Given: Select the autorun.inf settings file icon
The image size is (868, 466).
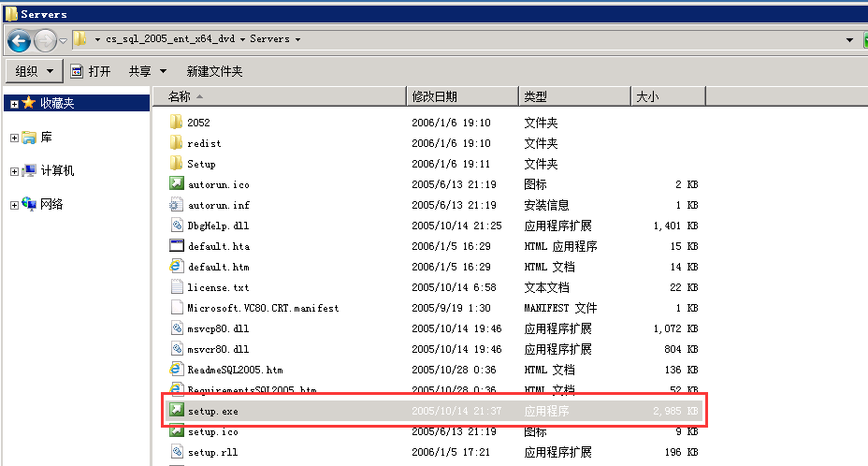Looking at the screenshot, I should (176, 205).
